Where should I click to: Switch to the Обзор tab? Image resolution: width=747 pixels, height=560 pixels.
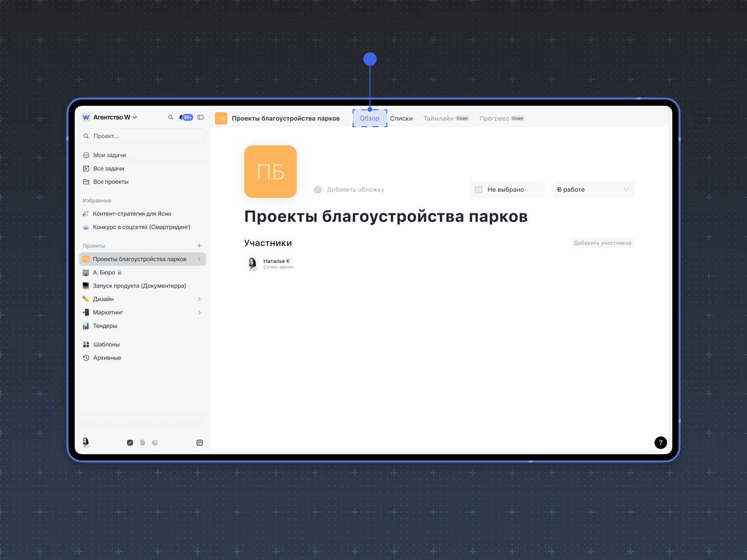369,118
